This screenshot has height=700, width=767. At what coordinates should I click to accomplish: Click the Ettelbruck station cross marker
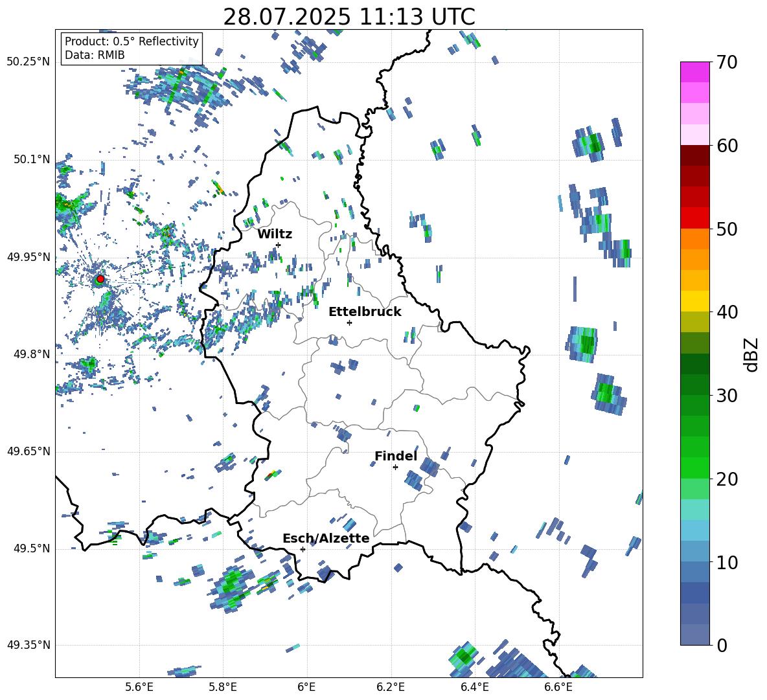click(349, 322)
